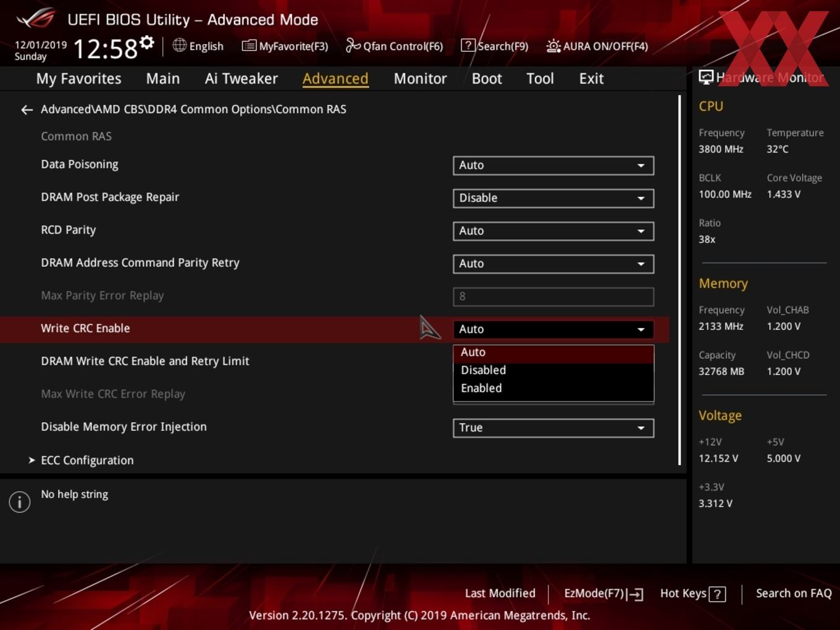
Task: Select the Advanced tab
Action: (335, 79)
